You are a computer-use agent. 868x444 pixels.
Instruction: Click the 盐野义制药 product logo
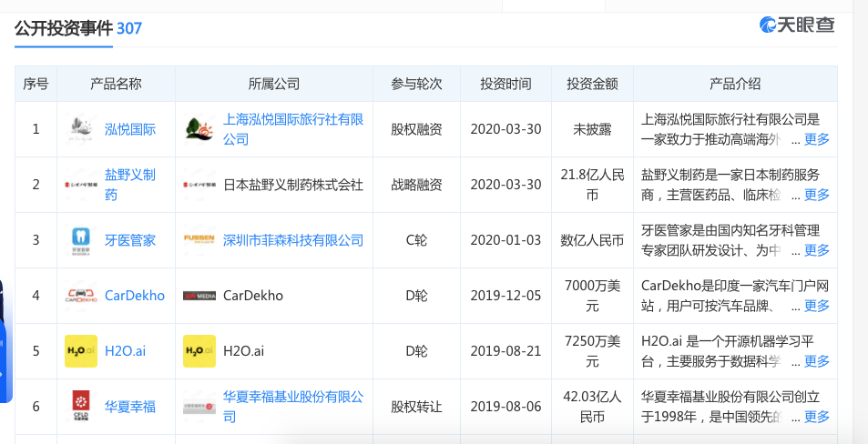click(81, 185)
